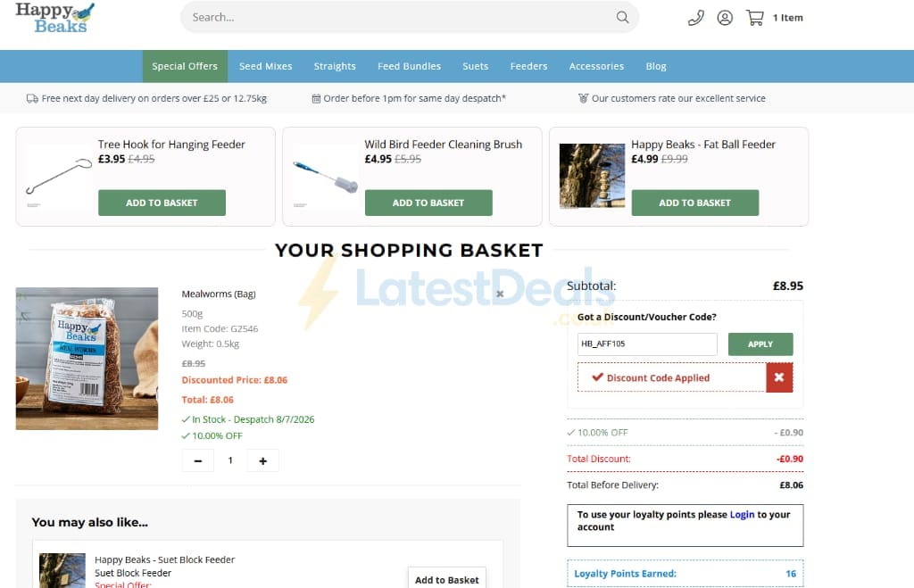
Task: Open the Mealworms bag product image
Action: coord(87,359)
